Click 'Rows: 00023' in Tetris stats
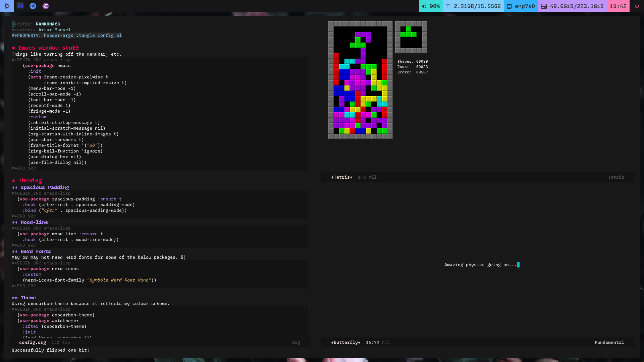Screen dimensions: 644x362 point(413,67)
